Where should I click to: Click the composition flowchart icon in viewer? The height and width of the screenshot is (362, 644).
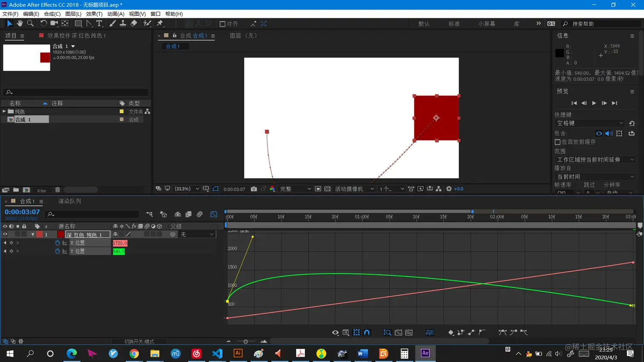tap(438, 189)
